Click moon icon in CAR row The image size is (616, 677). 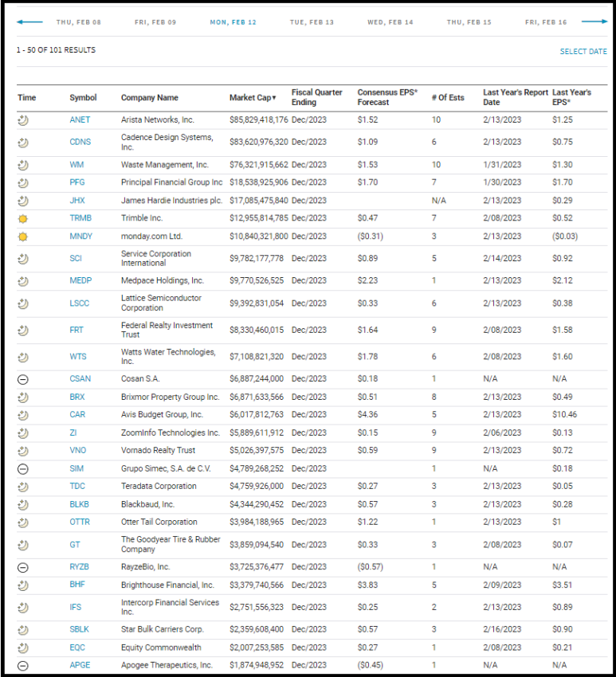[x=23, y=415]
